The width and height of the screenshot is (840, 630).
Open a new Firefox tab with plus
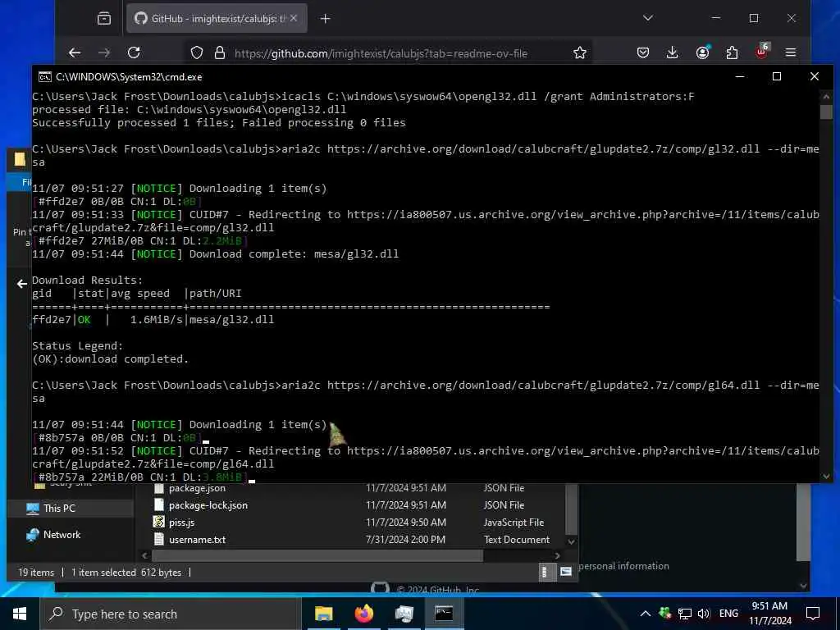point(325,19)
